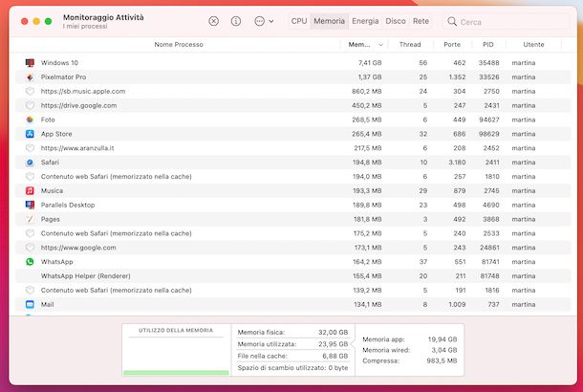Sort processes by Thread column
Viewport: 583px width, 392px height.
tap(410, 44)
